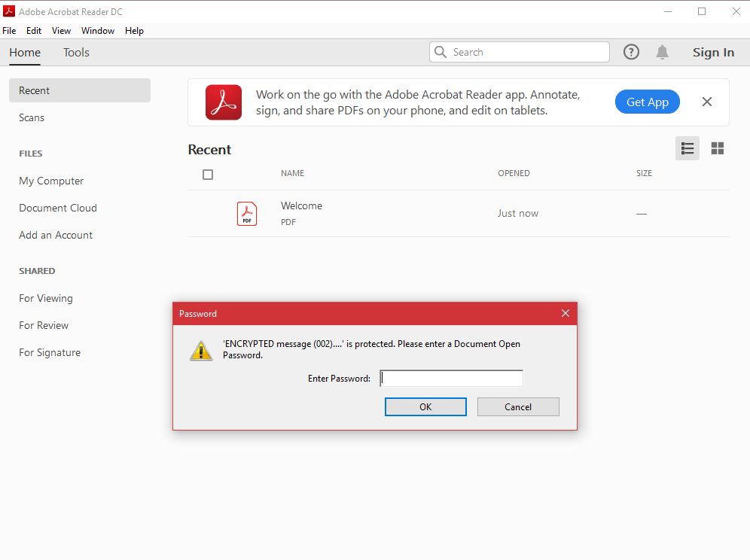Dismiss the Get App banner
This screenshot has width=750, height=560.
click(x=706, y=102)
